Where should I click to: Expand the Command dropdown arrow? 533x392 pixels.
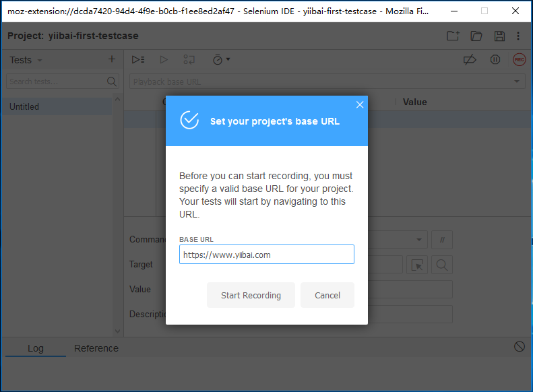[x=419, y=240]
